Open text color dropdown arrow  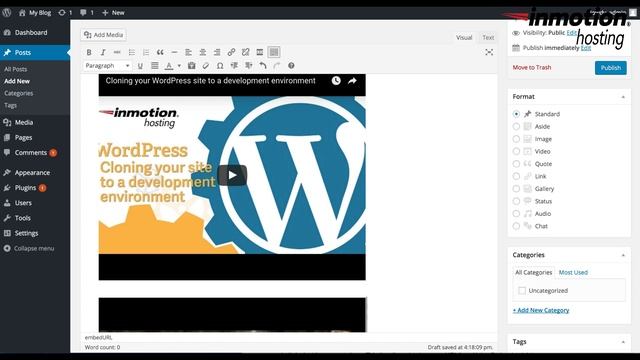point(179,66)
